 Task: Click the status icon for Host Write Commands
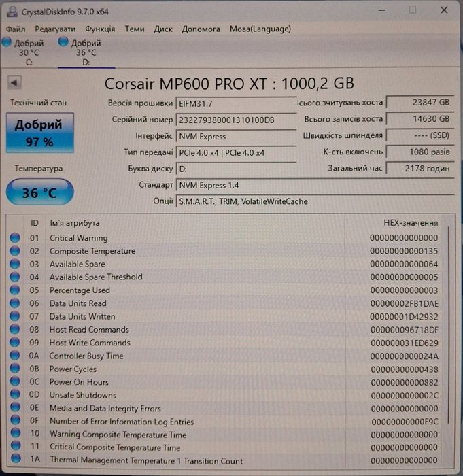pos(15,342)
